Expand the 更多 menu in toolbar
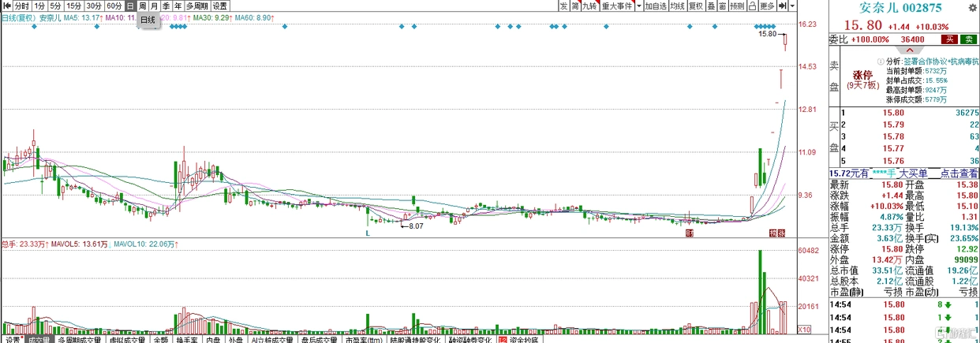This screenshot has width=980, height=343. coord(766,6)
